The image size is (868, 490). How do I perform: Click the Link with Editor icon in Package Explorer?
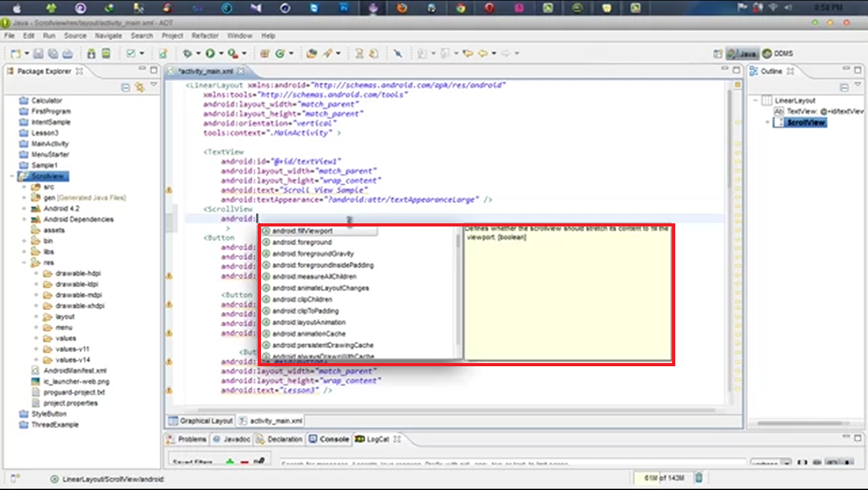139,87
